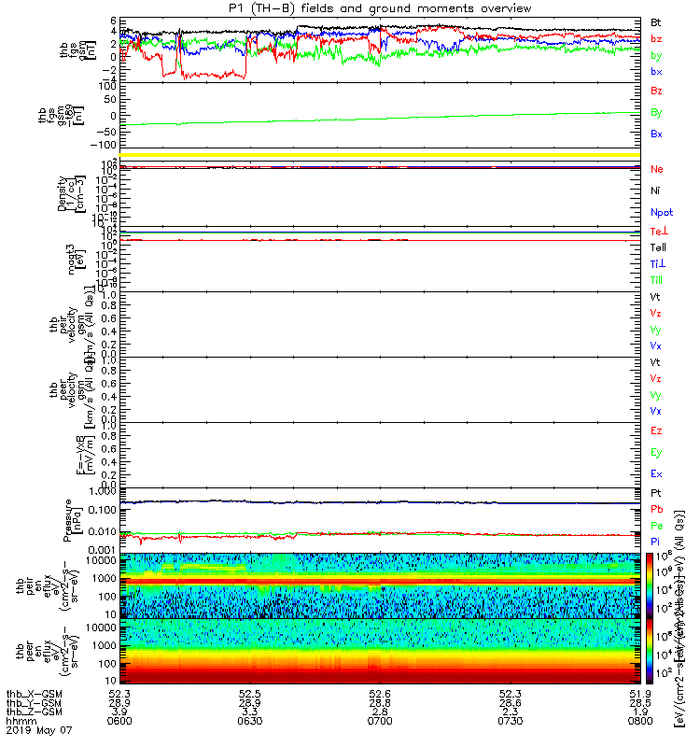The image size is (700, 747).
Task: Click the 0730 time axis tick label
Action: point(510,721)
